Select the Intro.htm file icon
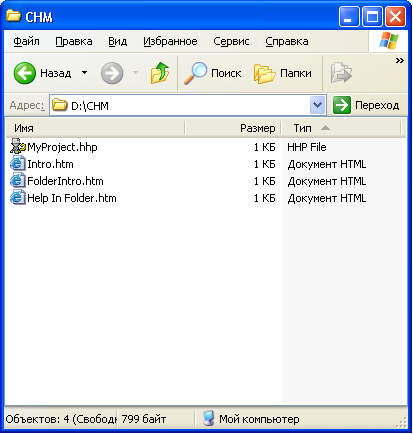This screenshot has width=413, height=434. pos(18,164)
